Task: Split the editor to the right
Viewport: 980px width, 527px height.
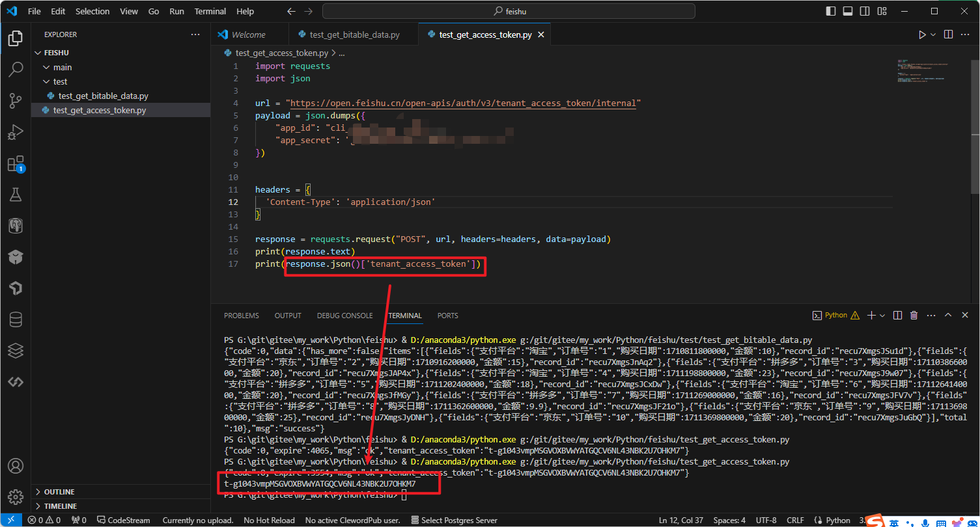Action: click(949, 34)
